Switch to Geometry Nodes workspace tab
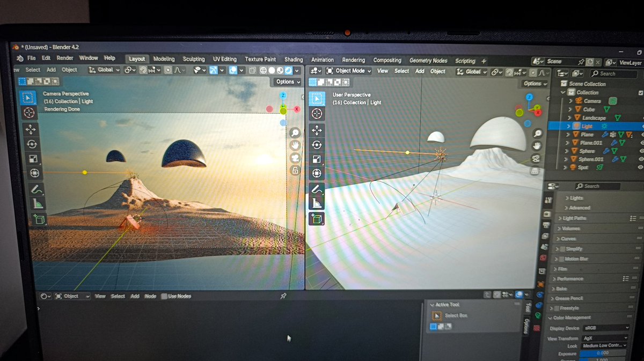Screen dimensions: 644x361 click(x=428, y=61)
